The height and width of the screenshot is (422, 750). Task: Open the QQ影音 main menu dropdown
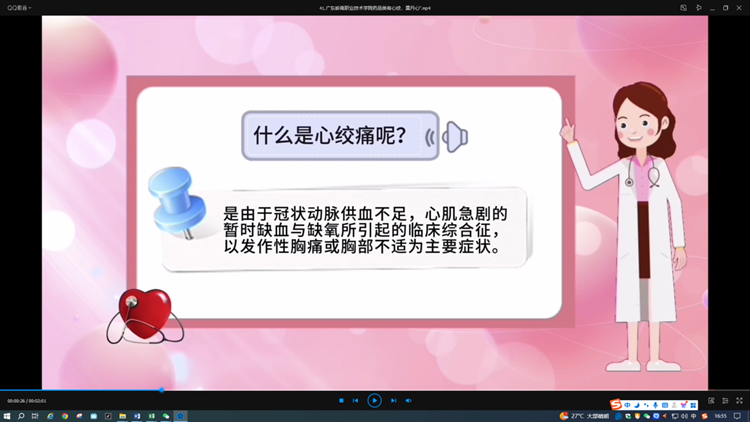point(19,7)
